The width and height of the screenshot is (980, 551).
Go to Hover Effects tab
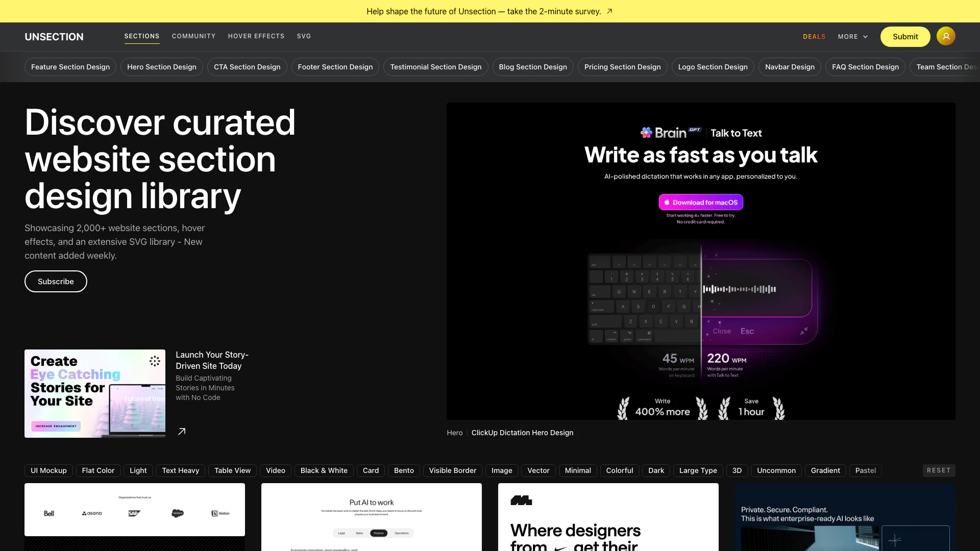[x=256, y=36]
